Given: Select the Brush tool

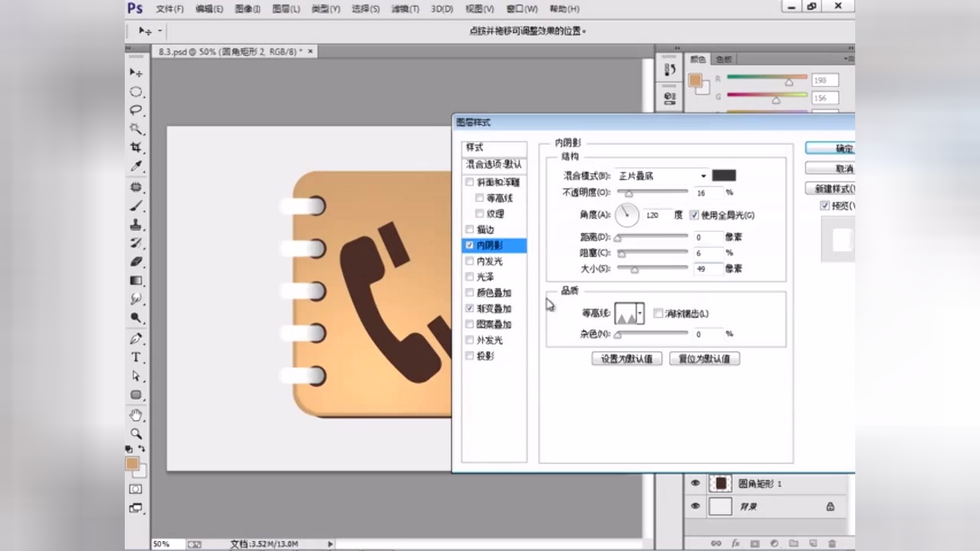Looking at the screenshot, I should tap(136, 207).
